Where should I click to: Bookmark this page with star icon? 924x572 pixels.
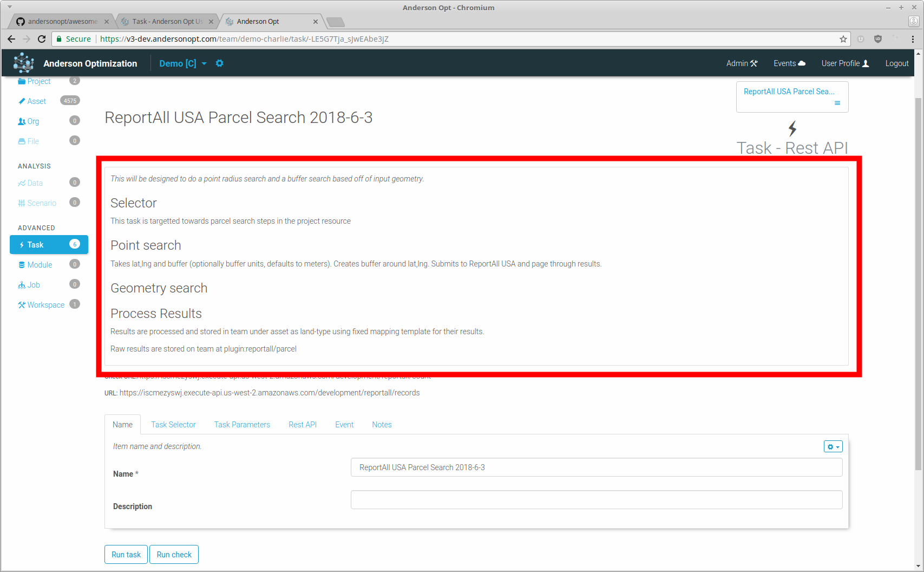pyautogui.click(x=843, y=39)
